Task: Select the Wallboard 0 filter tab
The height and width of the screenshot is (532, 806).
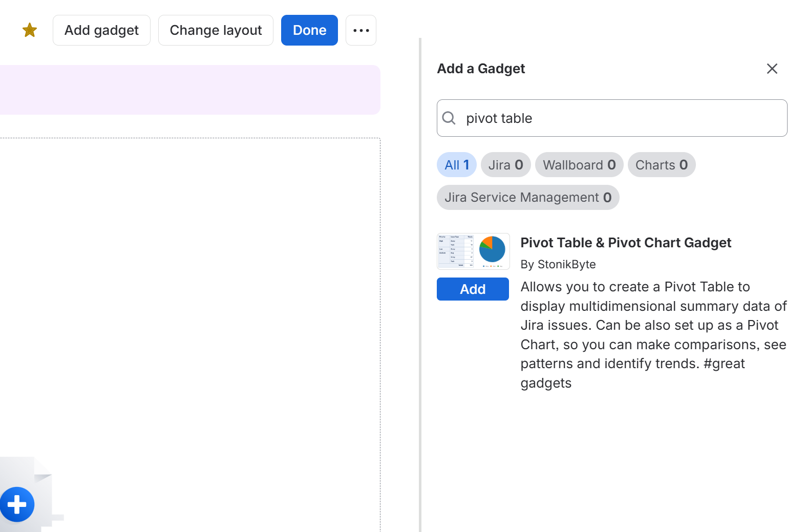Action: pos(579,165)
